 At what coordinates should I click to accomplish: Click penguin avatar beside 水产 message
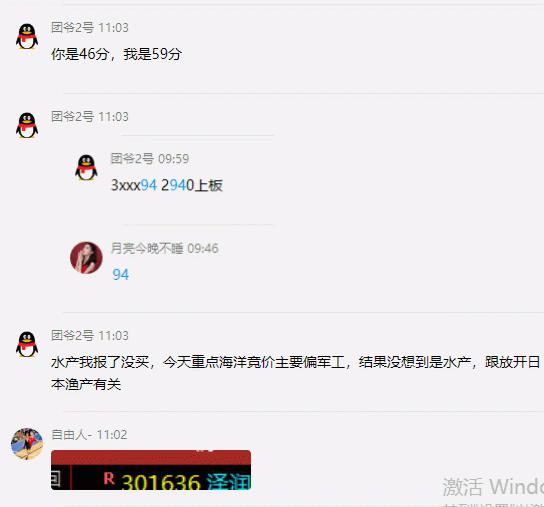(x=27, y=345)
